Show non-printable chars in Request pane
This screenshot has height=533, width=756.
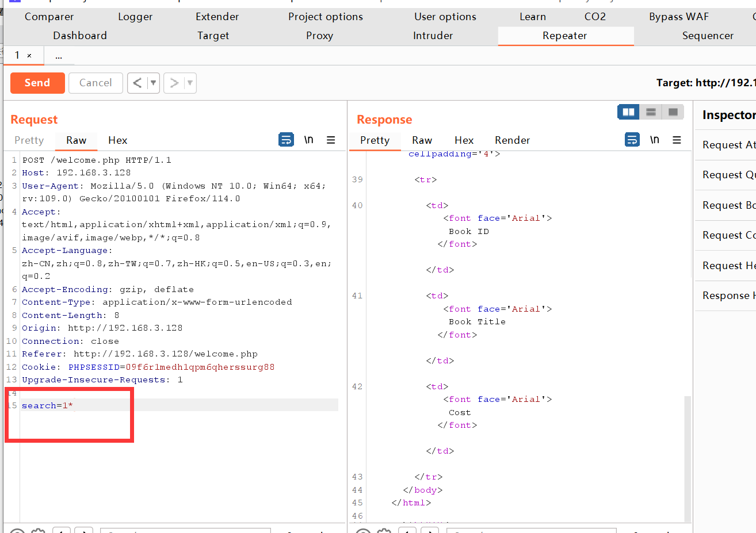[x=309, y=140]
